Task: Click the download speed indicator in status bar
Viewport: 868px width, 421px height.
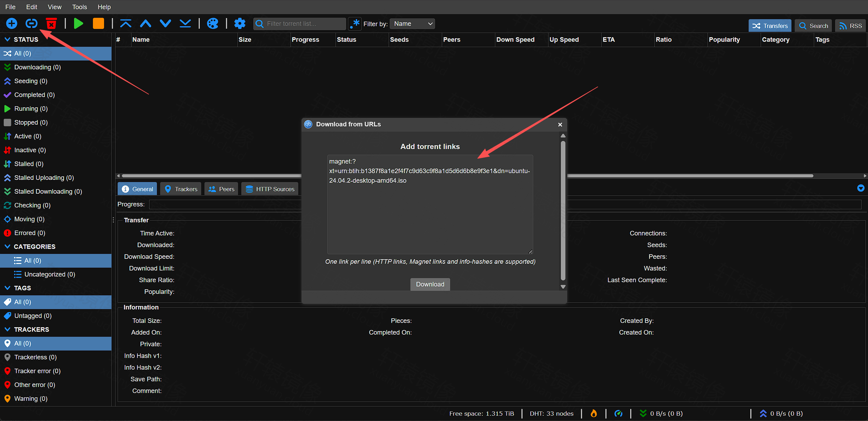Action: coord(661,414)
